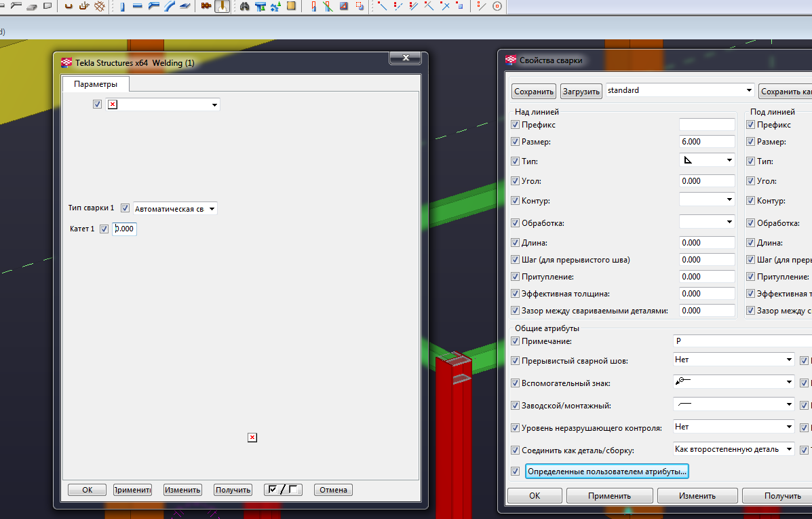812x519 pixels.
Task: Select the steel polybeam tool
Action: [x=154, y=6]
